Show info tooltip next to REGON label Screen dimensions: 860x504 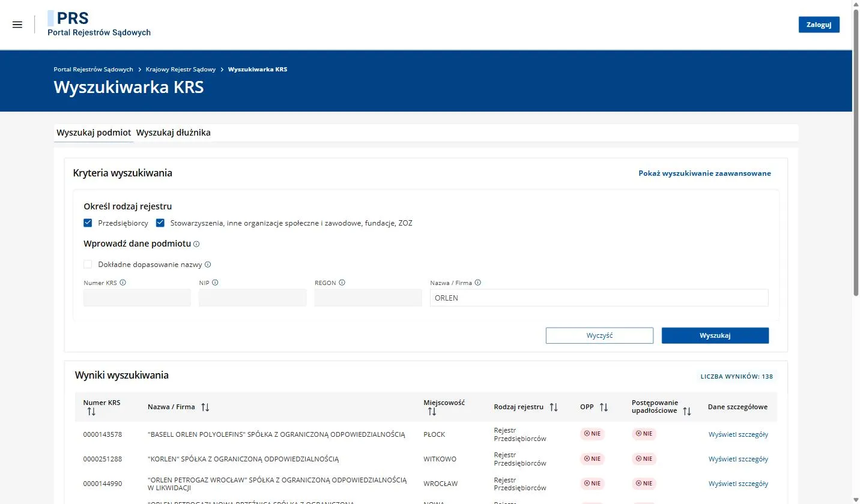click(342, 283)
